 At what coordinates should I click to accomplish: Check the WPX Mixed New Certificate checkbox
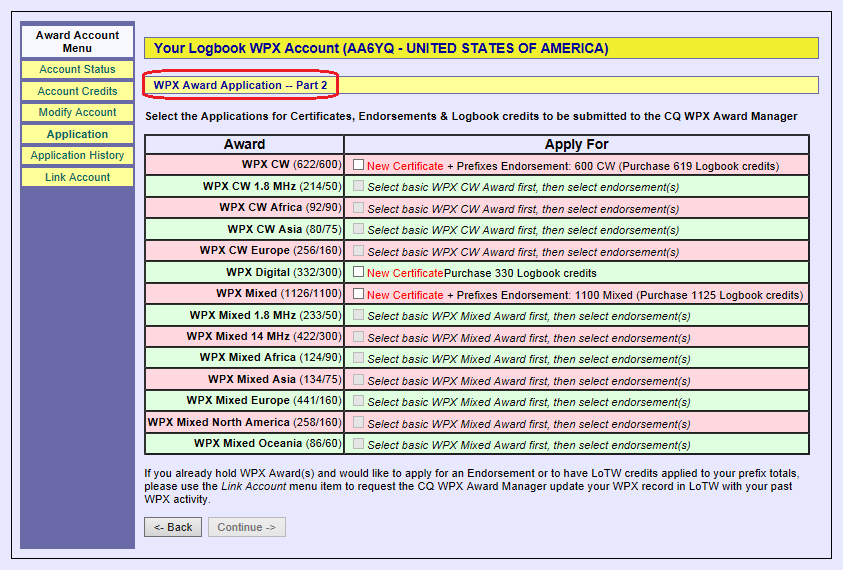(358, 294)
